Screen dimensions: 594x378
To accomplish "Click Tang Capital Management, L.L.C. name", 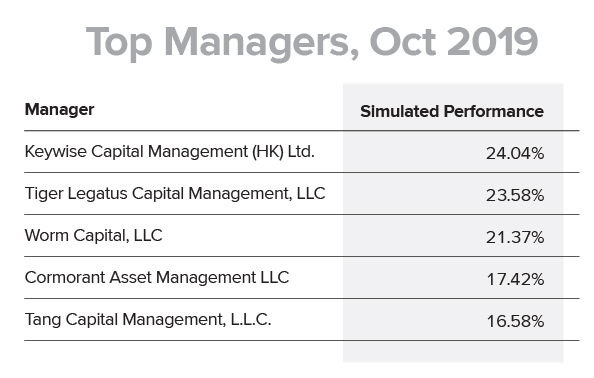I will [148, 320].
